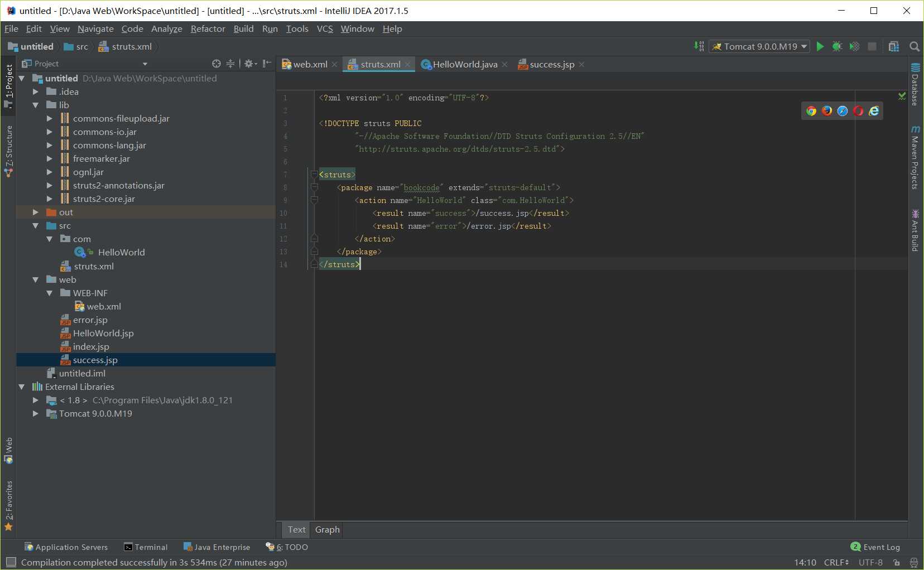Open the Web tool window

[8, 451]
